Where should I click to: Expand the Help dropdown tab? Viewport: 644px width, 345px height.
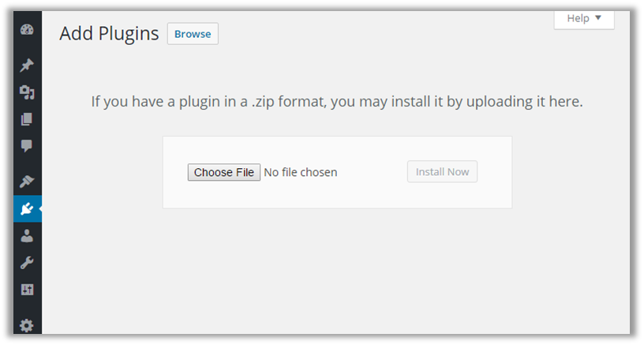[583, 18]
